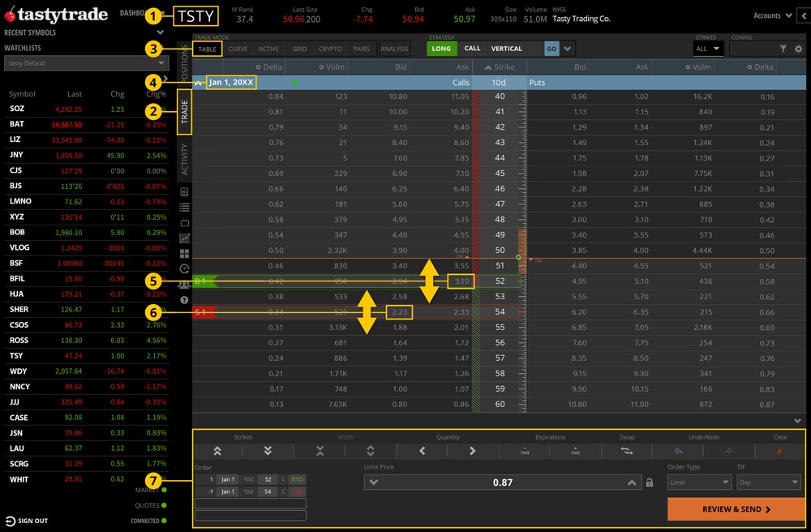Screen dimensions: 811x532
Task: Open the help question mark icon in sidebar
Action: [x=184, y=299]
